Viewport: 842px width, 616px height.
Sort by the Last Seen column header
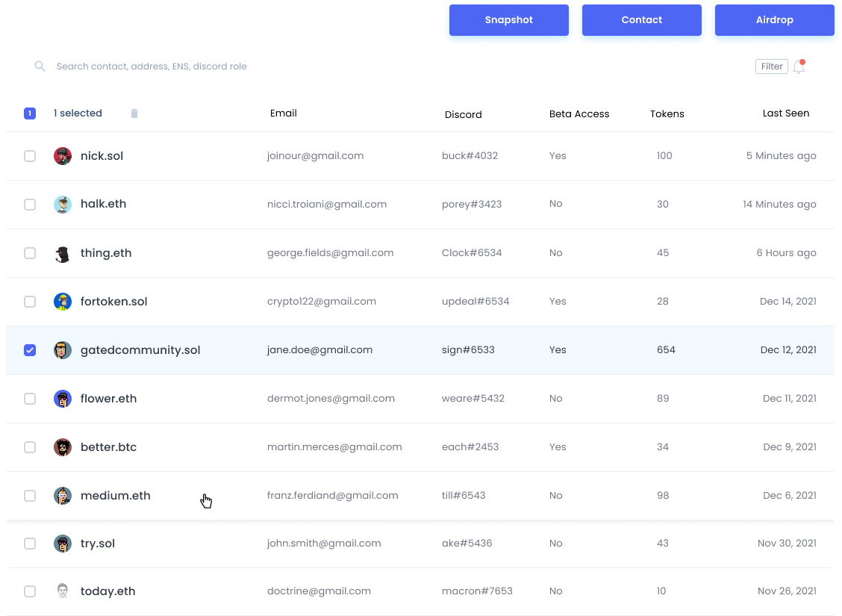coord(785,113)
